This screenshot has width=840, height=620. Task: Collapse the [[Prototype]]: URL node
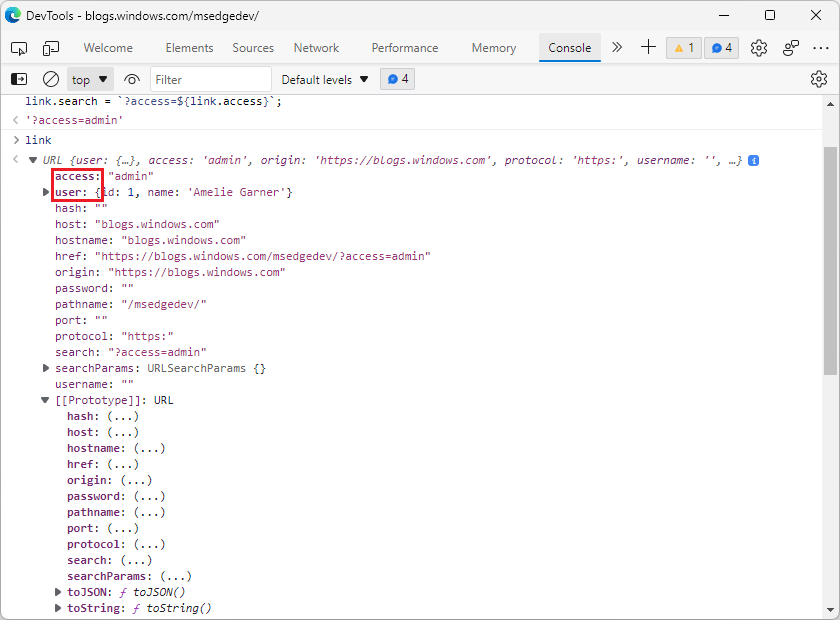46,400
